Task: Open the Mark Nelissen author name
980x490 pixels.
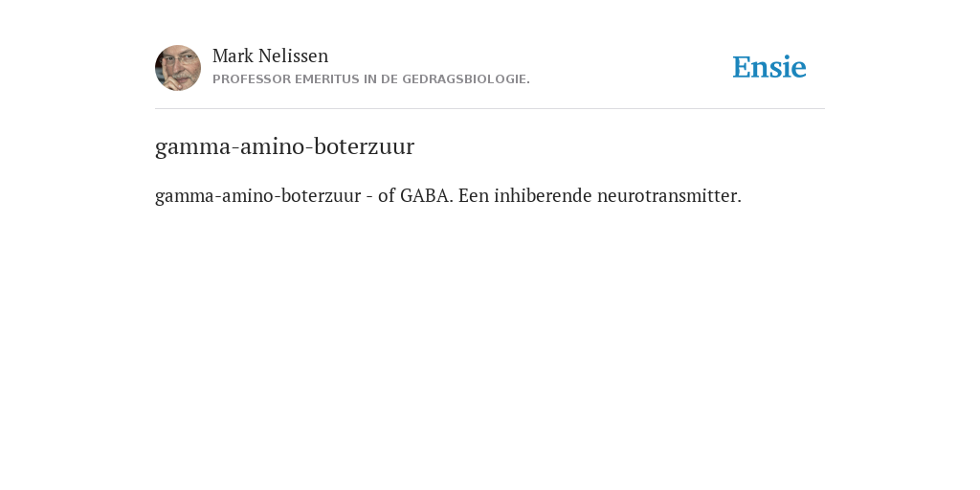Action: pos(270,56)
